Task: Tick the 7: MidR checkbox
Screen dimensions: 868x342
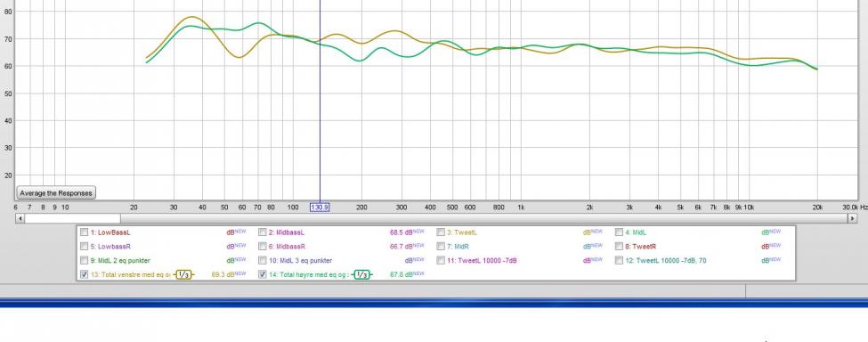Action: (441, 247)
